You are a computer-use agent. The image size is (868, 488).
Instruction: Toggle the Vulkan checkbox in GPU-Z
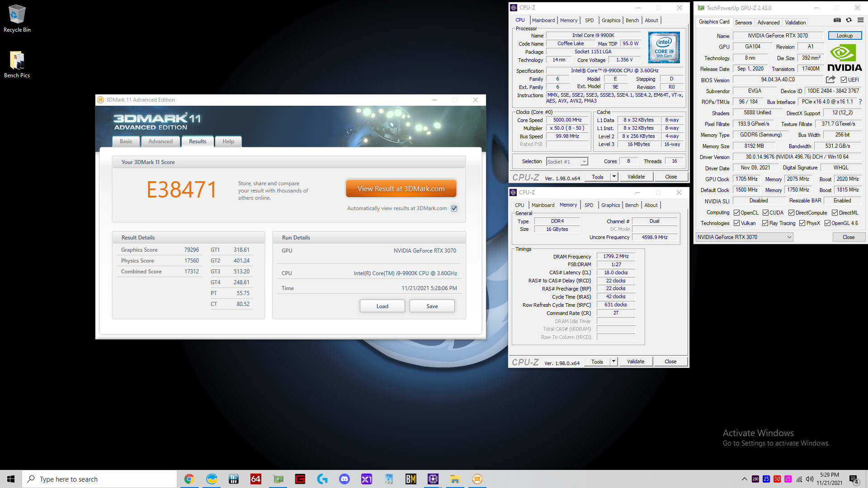tap(736, 223)
